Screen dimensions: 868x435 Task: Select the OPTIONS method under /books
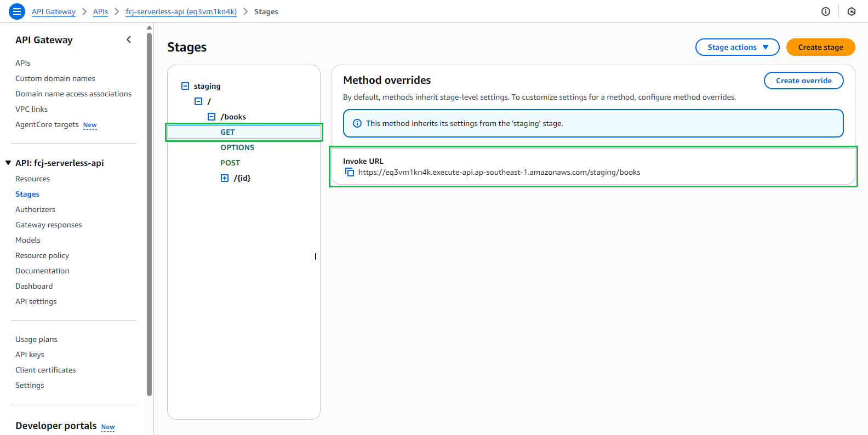(x=237, y=147)
